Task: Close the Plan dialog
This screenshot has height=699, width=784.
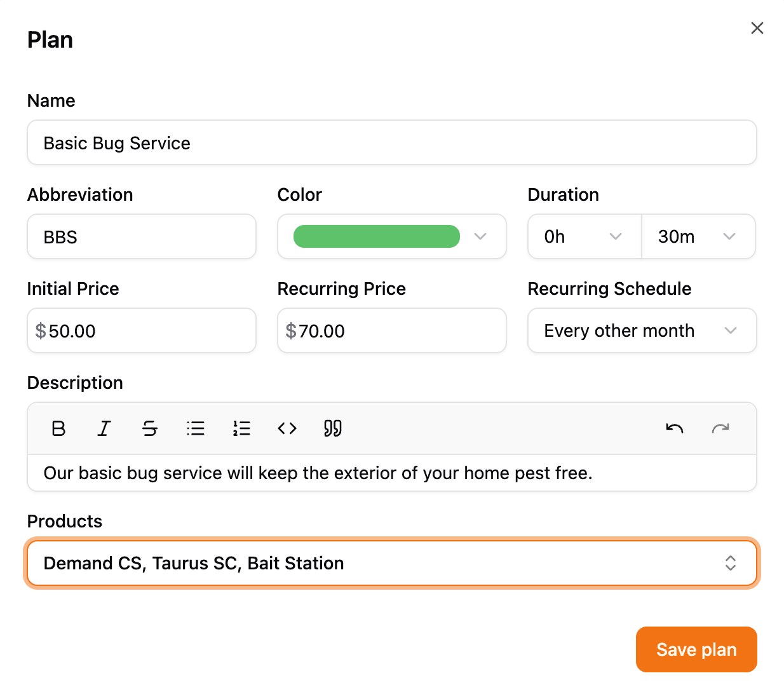Action: [757, 28]
